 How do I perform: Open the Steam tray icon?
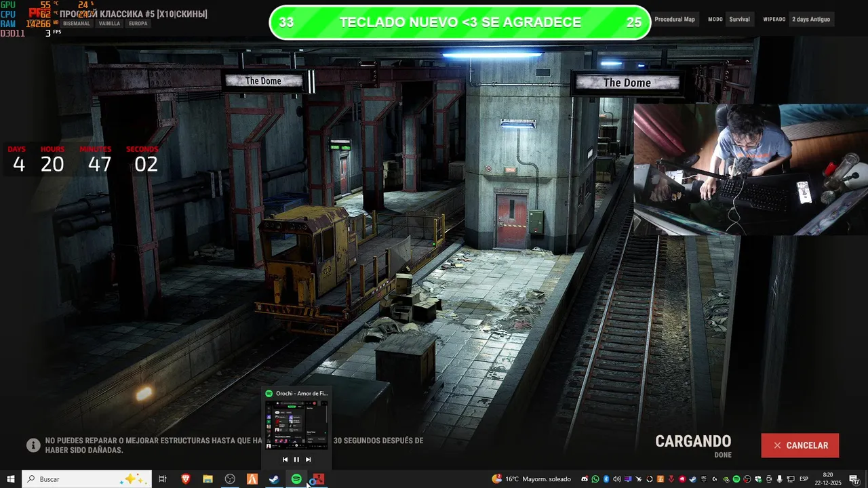(692, 479)
